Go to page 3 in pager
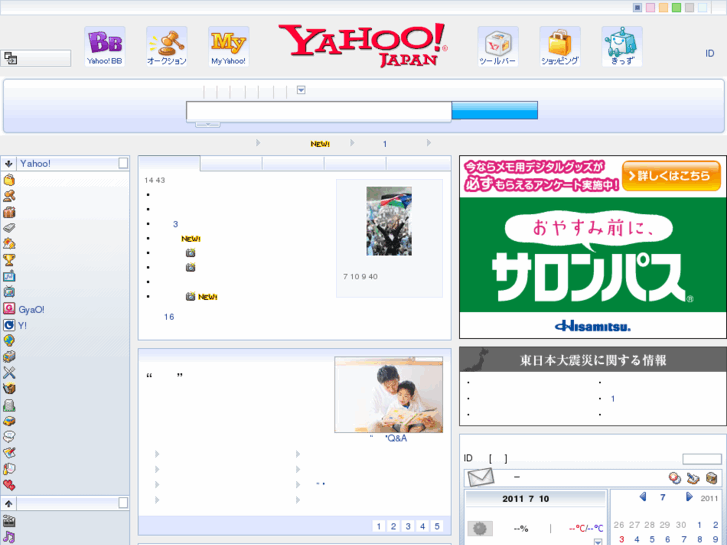The image size is (727, 545). 408,526
